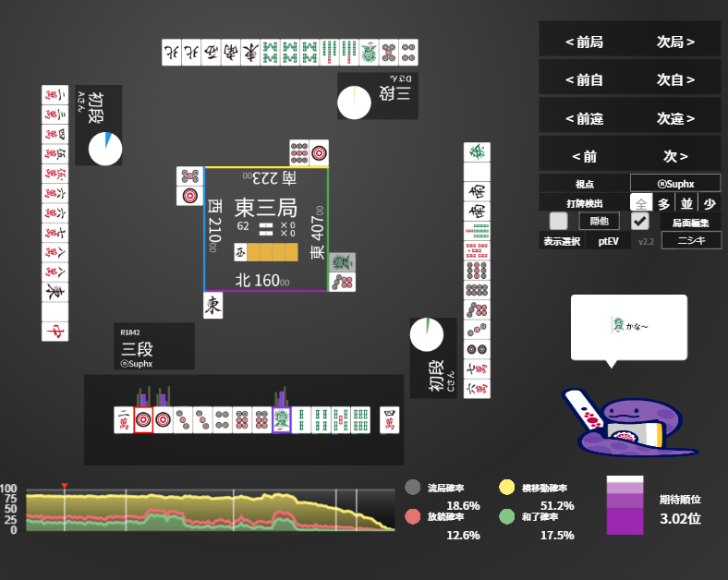Jump to previous mistake <前違
This screenshot has height=580, width=728.
point(584,118)
